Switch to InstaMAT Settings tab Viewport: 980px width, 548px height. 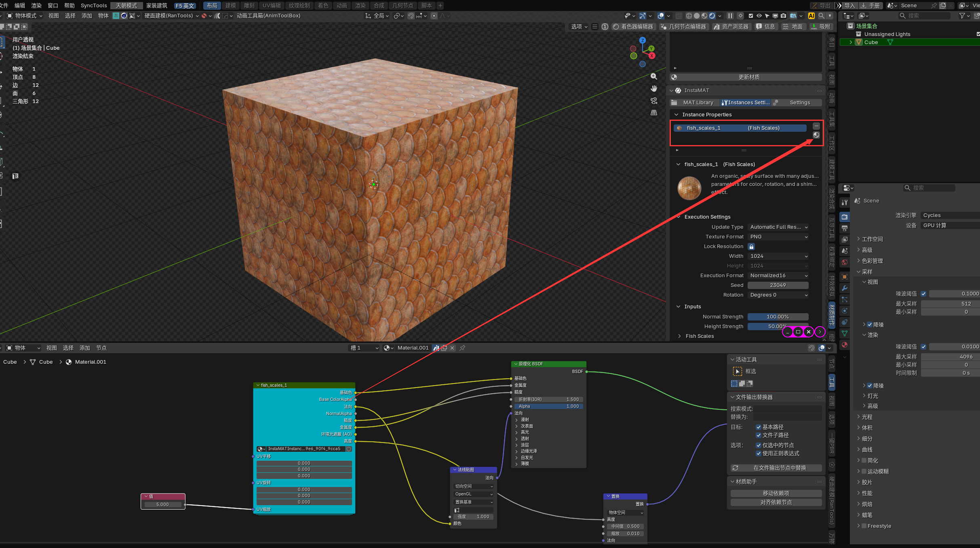point(796,103)
